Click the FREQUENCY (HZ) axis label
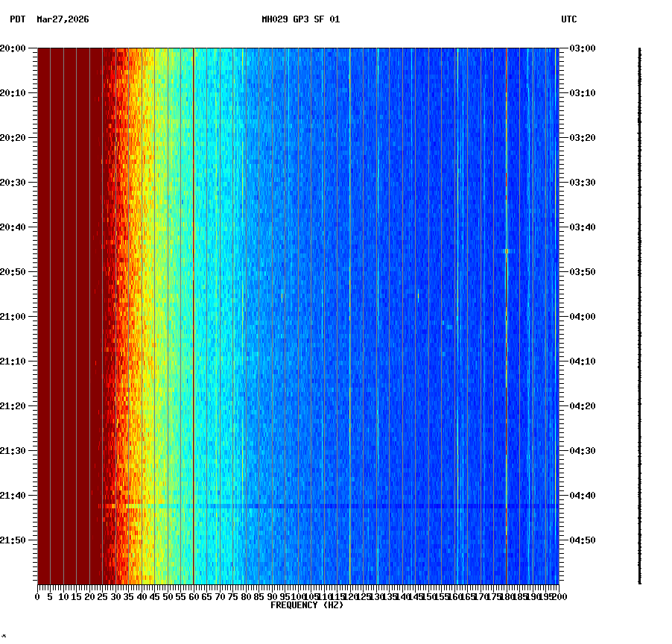 (307, 606)
